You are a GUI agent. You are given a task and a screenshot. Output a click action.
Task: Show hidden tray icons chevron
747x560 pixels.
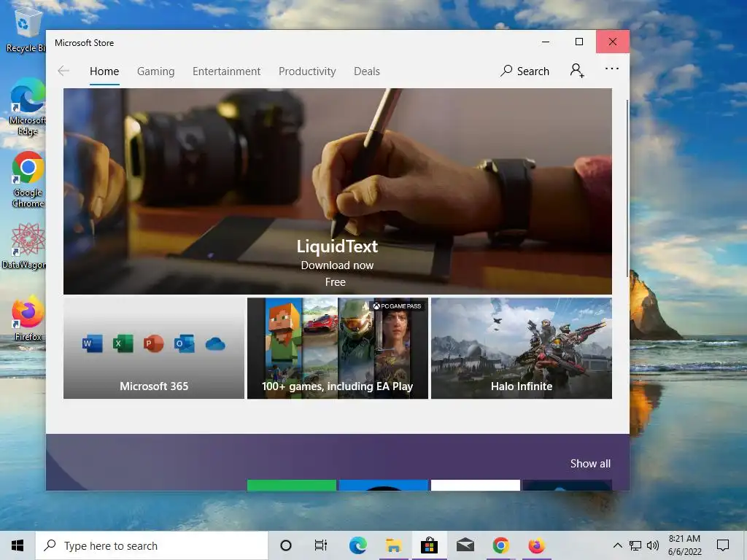tap(617, 545)
